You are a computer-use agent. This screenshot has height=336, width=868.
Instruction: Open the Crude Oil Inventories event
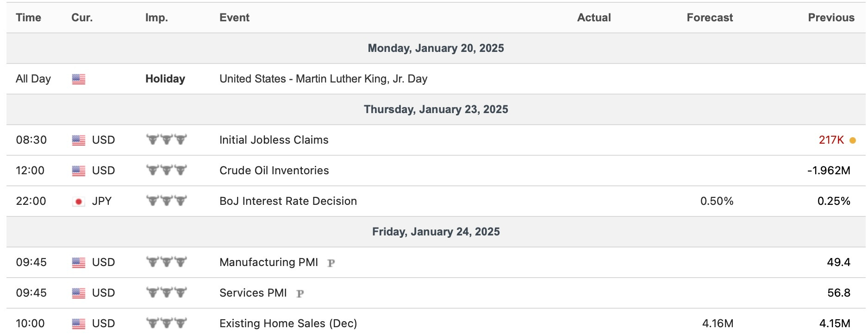274,171
